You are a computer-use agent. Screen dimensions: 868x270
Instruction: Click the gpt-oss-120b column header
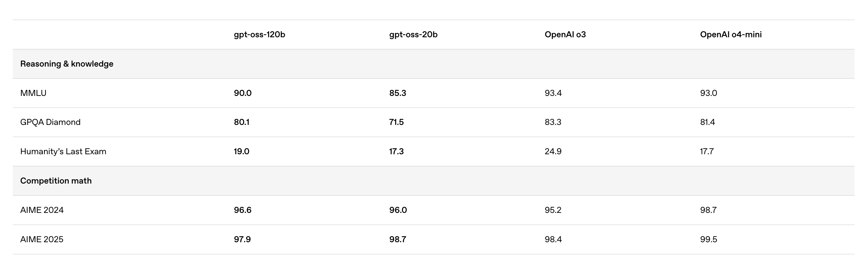coord(259,35)
